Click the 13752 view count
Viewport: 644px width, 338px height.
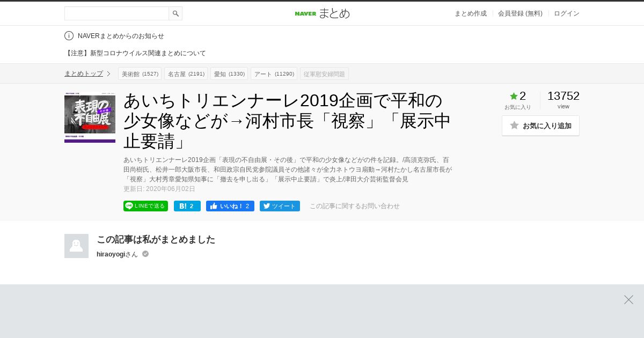[x=563, y=96]
